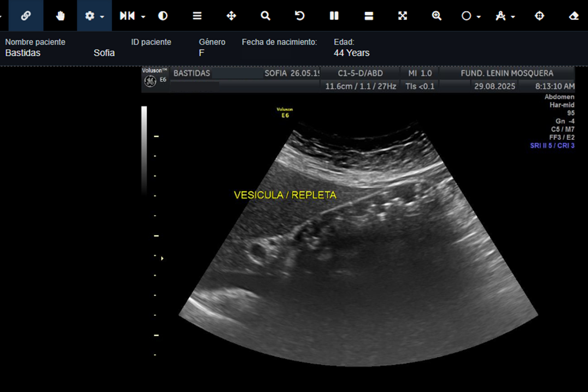
Task: Click the grayscale bar on ultrasound image
Action: (144, 150)
